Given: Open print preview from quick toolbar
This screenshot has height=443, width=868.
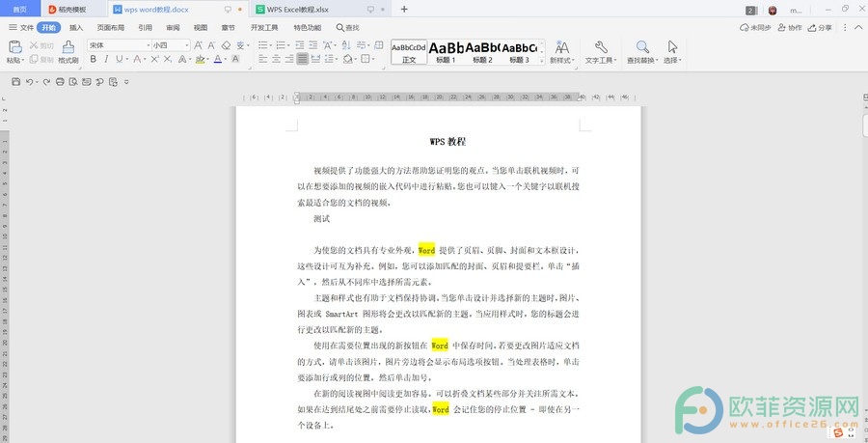Looking at the screenshot, I should pyautogui.click(x=73, y=82).
